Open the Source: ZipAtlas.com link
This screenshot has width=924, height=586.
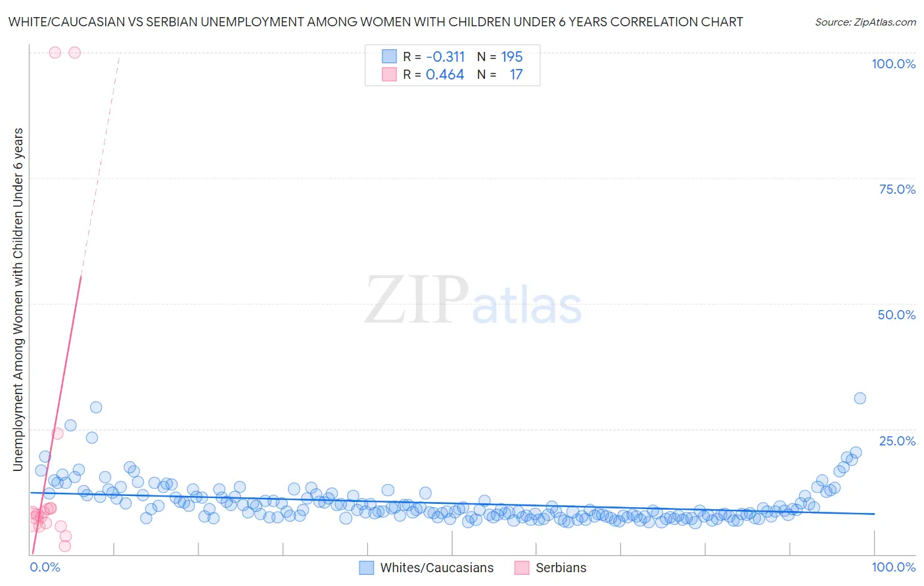(866, 22)
